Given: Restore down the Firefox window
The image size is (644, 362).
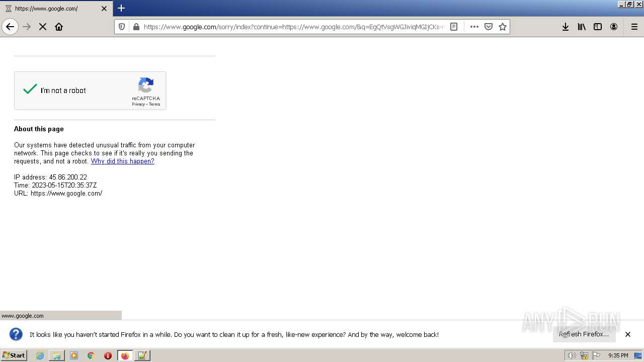Looking at the screenshot, I should (x=629, y=5).
